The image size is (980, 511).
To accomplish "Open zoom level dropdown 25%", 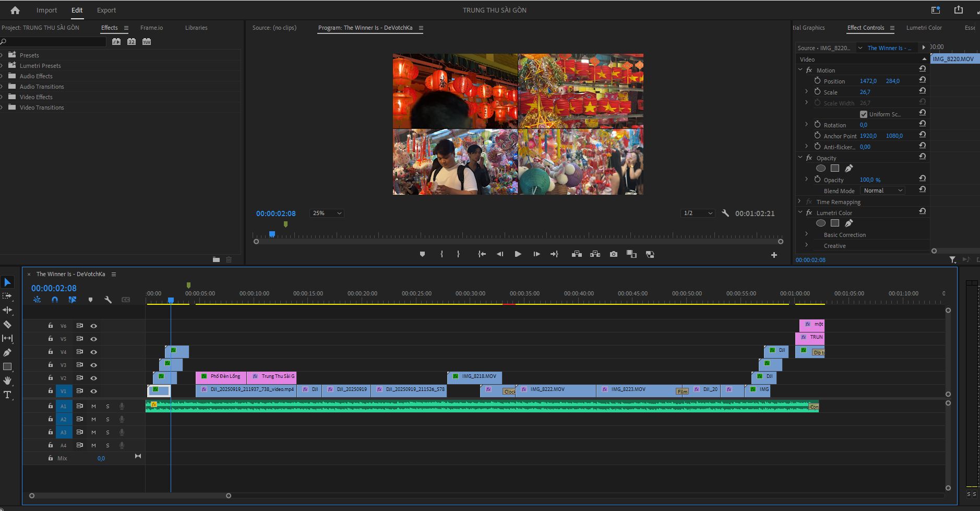I will click(x=327, y=213).
